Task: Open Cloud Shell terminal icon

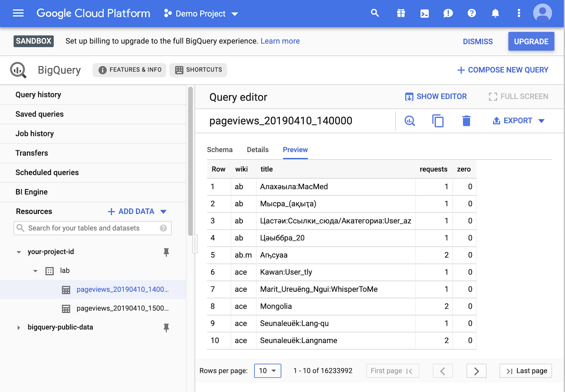Action: (424, 14)
